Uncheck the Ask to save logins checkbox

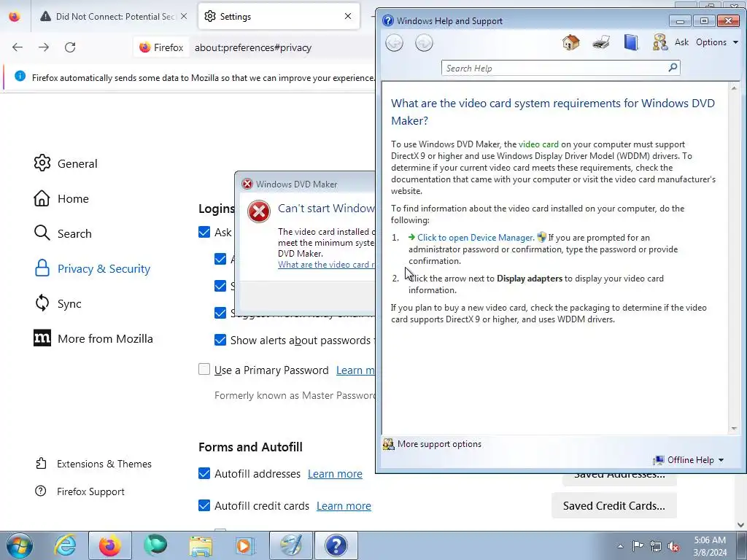[204, 232]
